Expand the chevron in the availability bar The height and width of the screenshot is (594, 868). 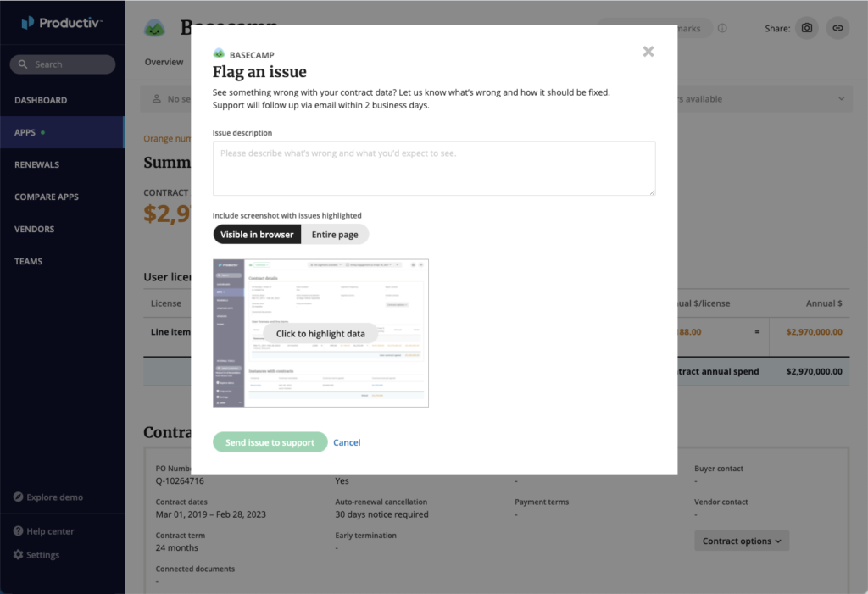[842, 98]
